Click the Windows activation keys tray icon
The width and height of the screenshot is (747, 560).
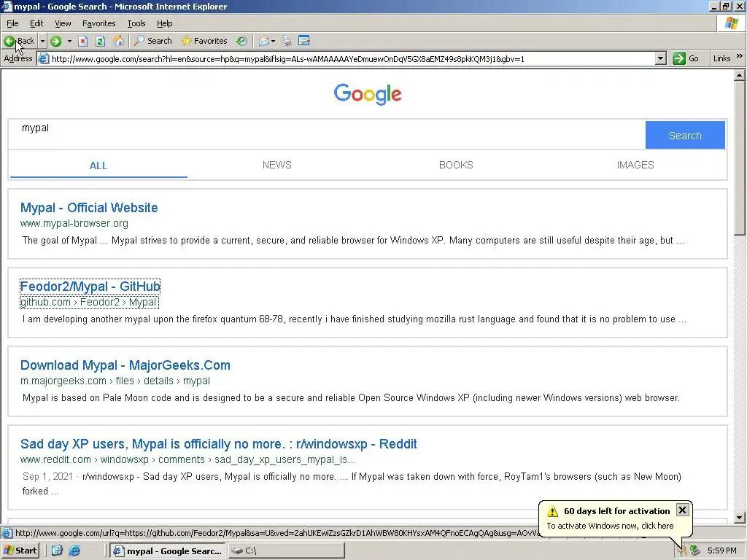pyautogui.click(x=683, y=551)
